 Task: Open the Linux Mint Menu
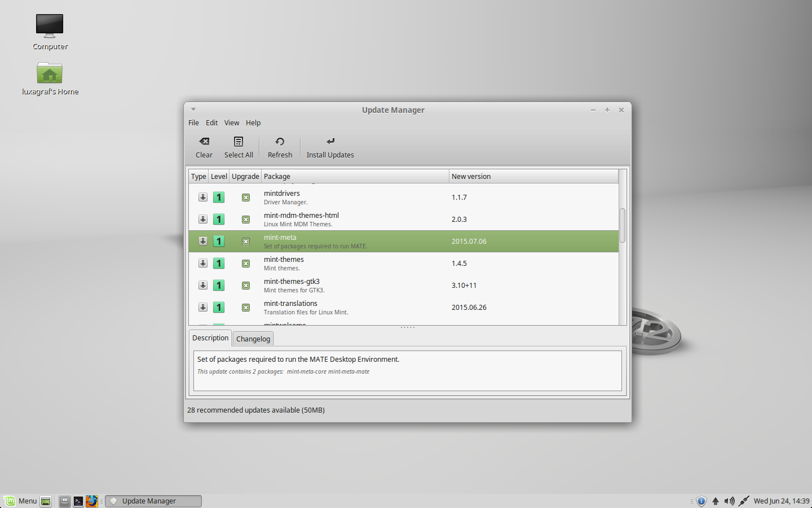(21, 501)
